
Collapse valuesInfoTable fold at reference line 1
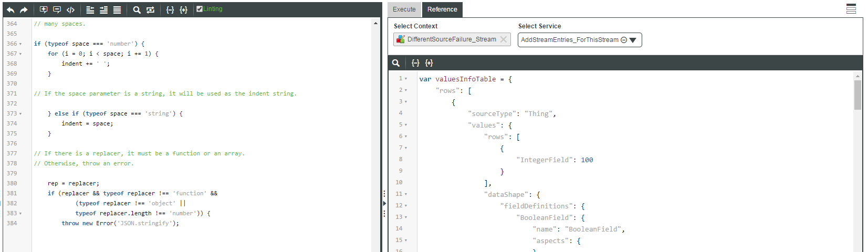coord(406,79)
